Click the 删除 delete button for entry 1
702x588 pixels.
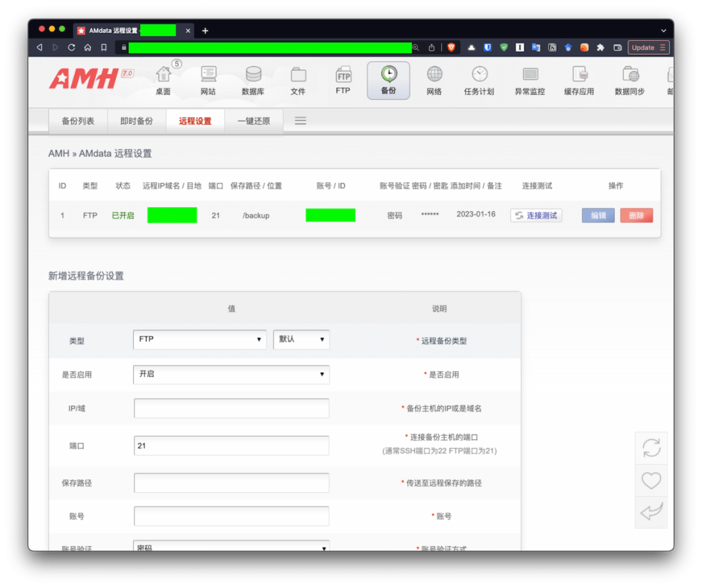[x=636, y=215]
